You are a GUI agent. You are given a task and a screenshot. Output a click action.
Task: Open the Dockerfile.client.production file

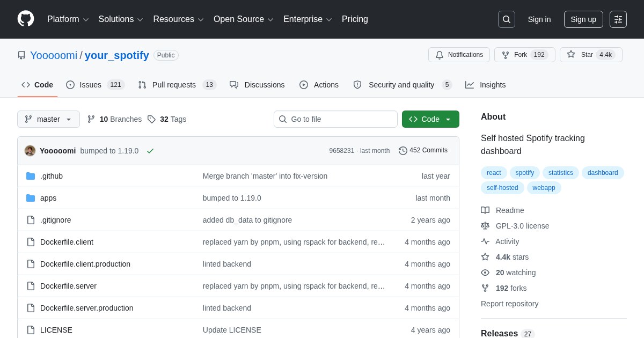[85, 264]
